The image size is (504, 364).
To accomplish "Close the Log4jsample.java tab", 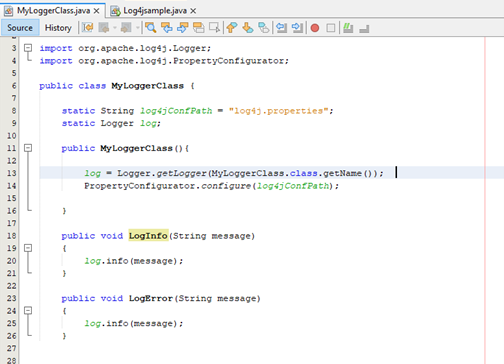I will [x=193, y=11].
